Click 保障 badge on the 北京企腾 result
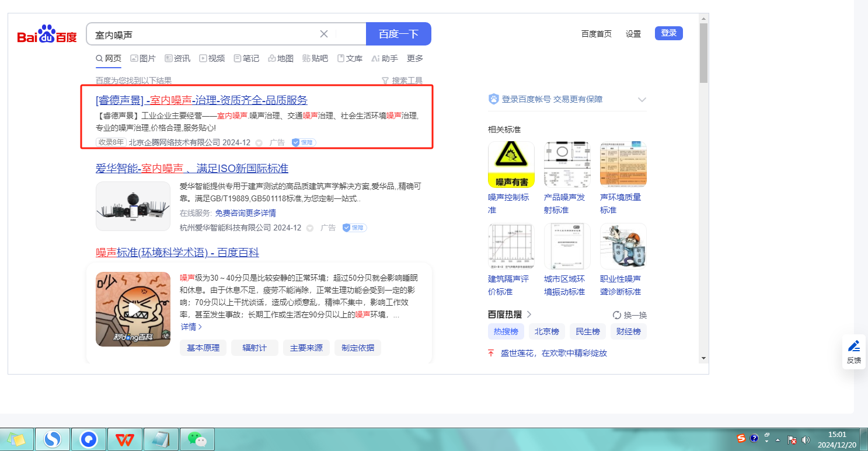The image size is (868, 451). click(x=304, y=142)
